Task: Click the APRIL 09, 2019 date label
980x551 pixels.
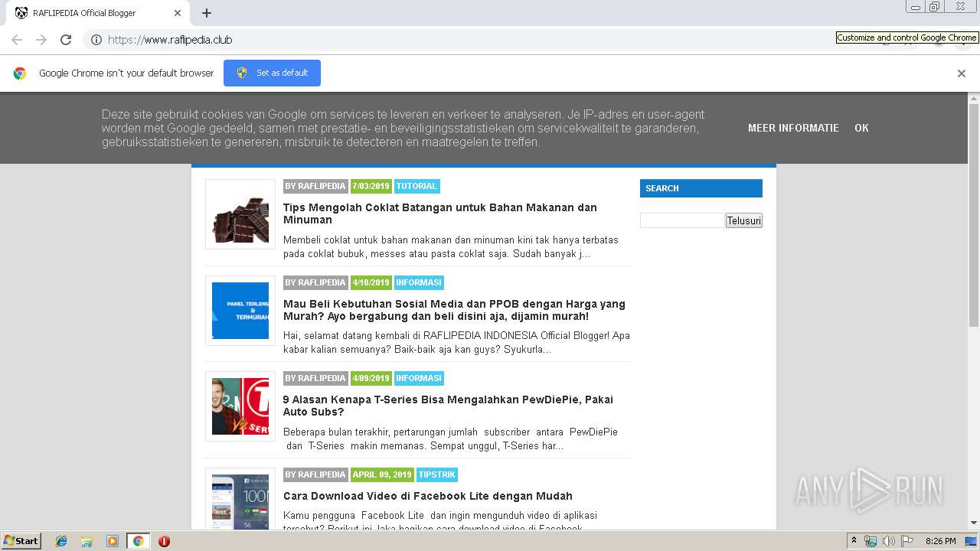Action: pyautogui.click(x=382, y=474)
